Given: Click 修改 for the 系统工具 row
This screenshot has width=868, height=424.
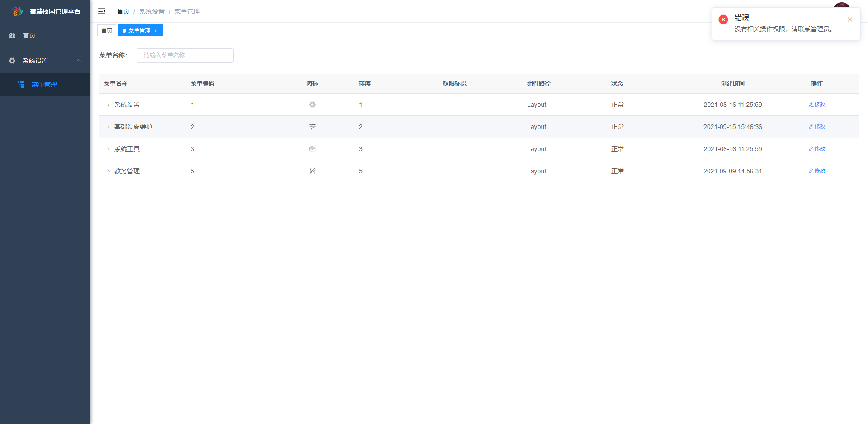Looking at the screenshot, I should coord(817,149).
